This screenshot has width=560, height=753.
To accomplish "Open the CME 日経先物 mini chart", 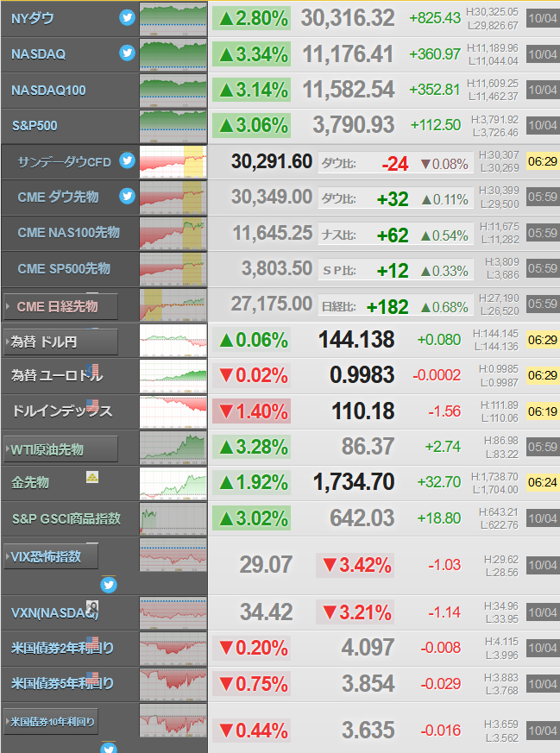I will (173, 304).
